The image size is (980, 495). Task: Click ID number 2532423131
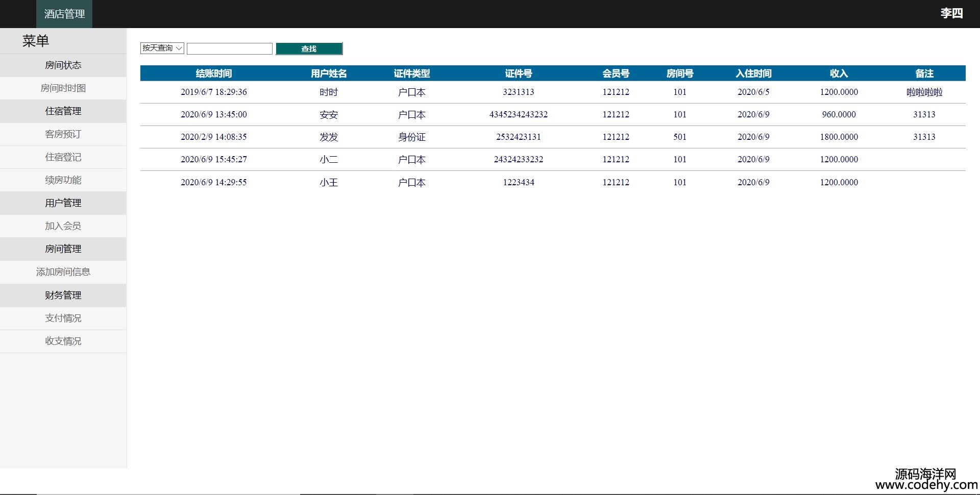pos(519,137)
